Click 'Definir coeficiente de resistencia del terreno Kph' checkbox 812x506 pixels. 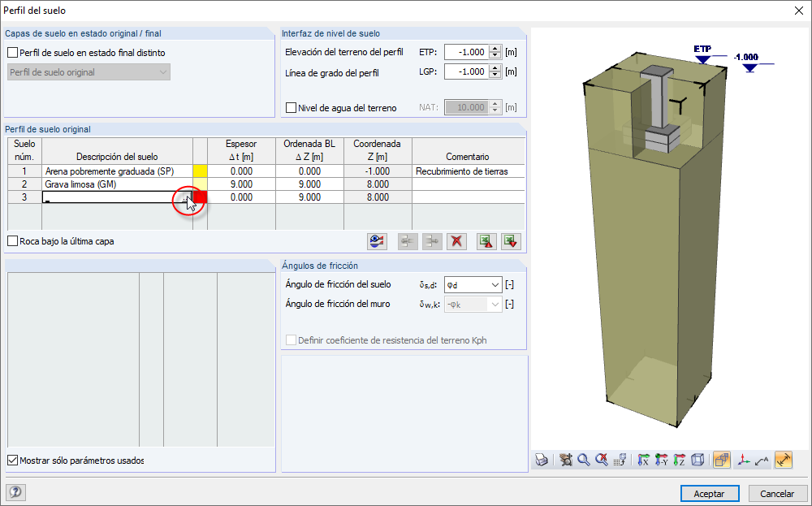pos(291,340)
